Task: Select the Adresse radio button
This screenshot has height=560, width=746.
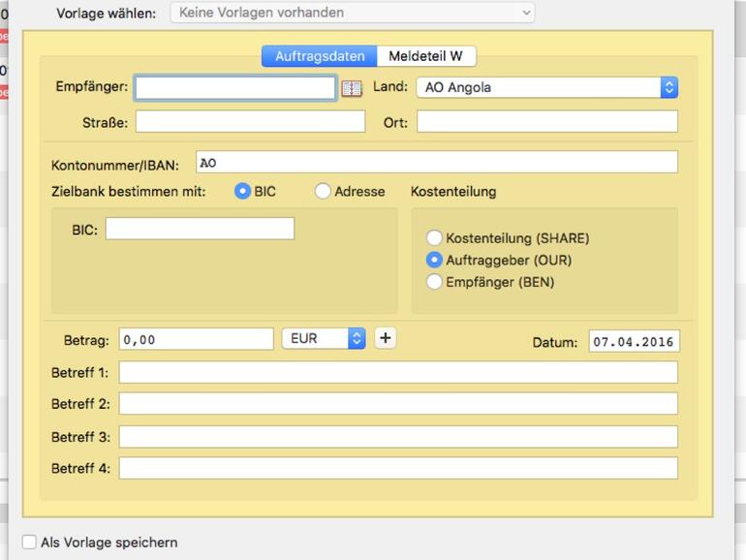Action: click(323, 191)
